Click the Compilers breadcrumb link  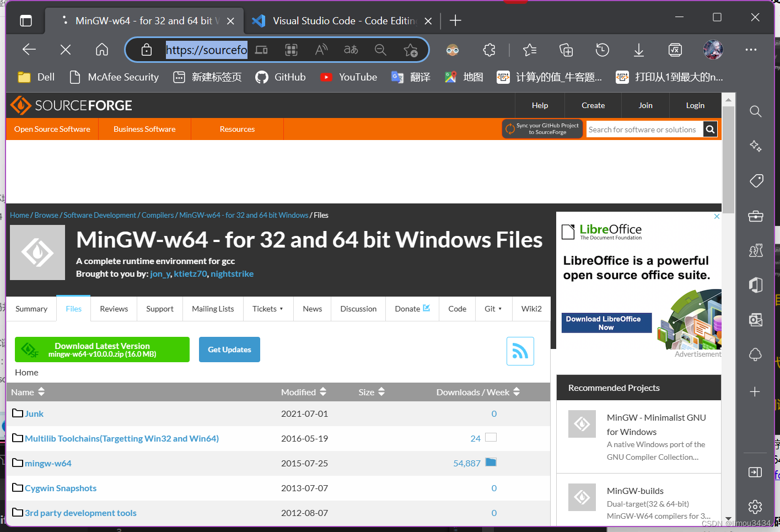[158, 215]
